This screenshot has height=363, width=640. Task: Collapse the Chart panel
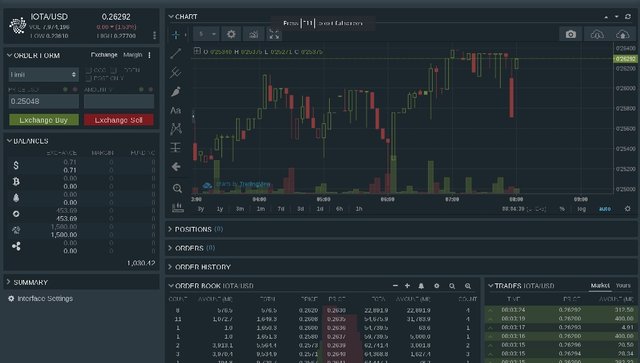(x=171, y=17)
